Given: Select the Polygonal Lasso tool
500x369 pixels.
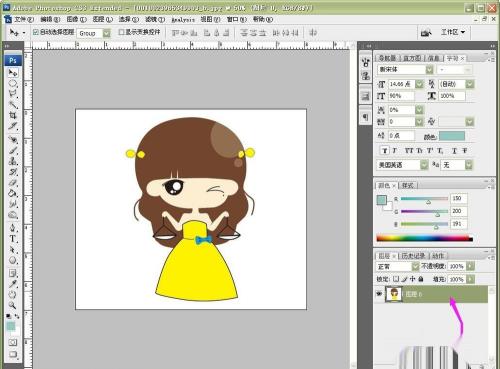Looking at the screenshot, I should [x=13, y=94].
